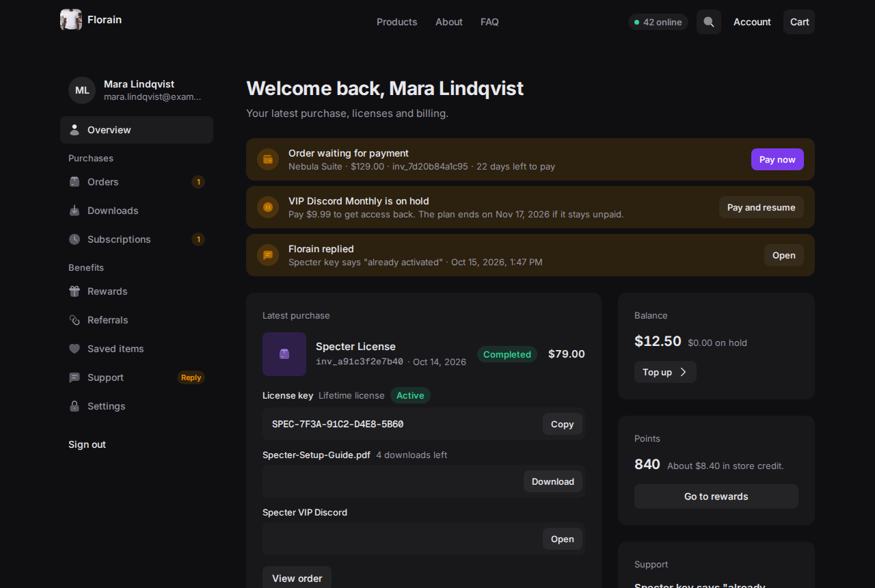
Task: Click the license key text SPEC-7F3A-91C2-D4E8-5B60
Action: [338, 424]
